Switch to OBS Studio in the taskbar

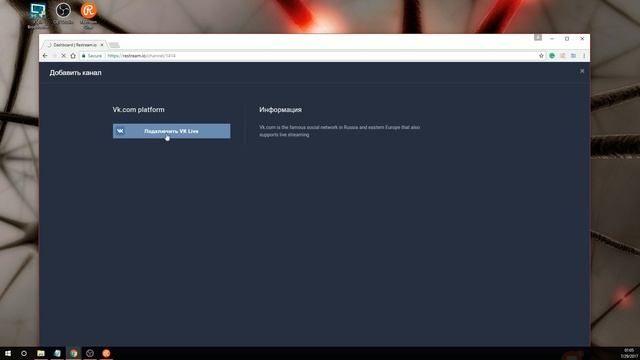pos(90,353)
